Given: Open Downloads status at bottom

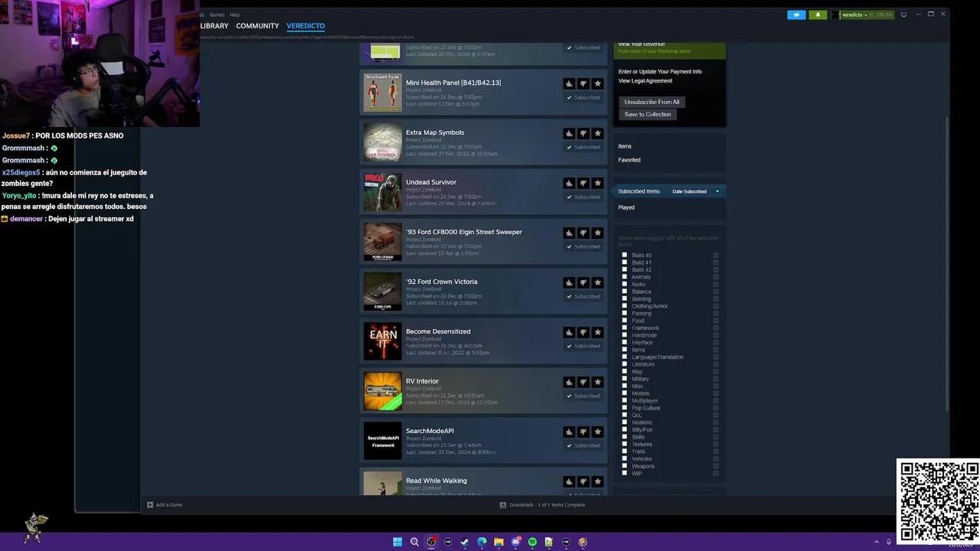Looking at the screenshot, I should click(x=542, y=505).
